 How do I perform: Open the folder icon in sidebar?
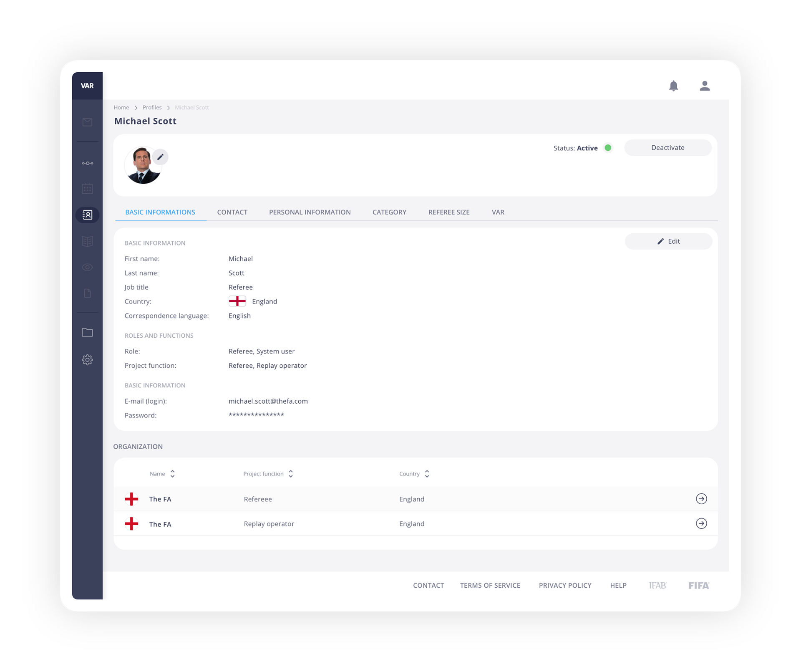(87, 333)
